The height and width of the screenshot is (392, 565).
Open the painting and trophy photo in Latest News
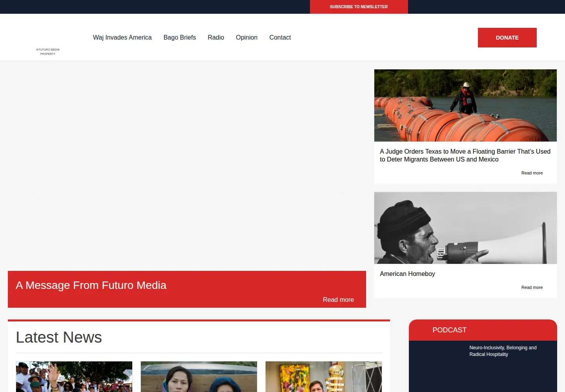[x=324, y=377]
